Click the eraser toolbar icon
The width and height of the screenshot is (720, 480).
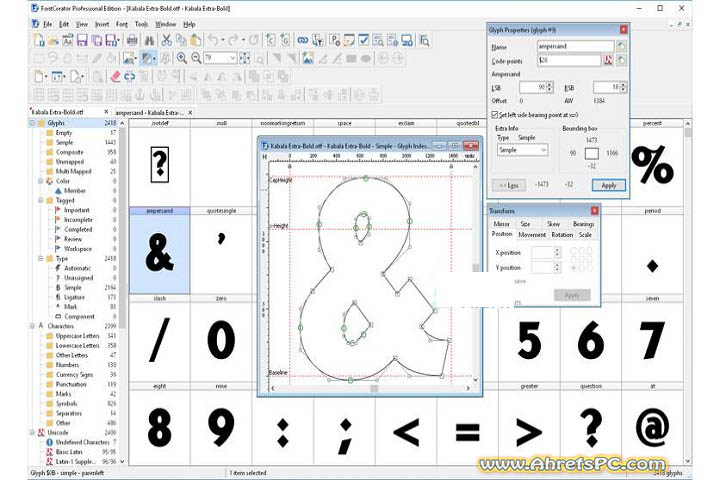[116, 76]
